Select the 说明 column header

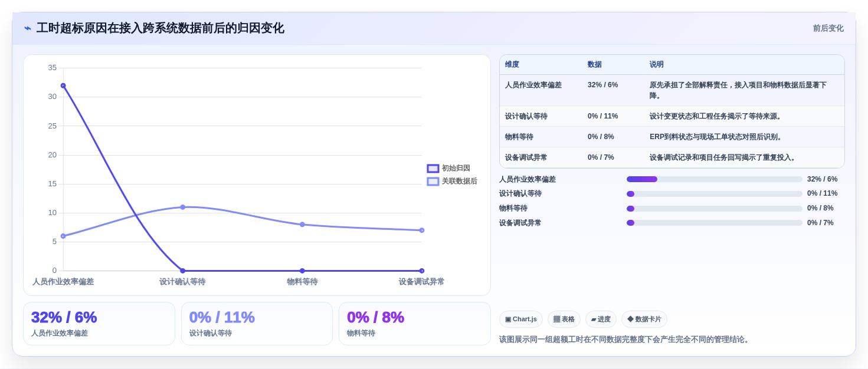(657, 65)
